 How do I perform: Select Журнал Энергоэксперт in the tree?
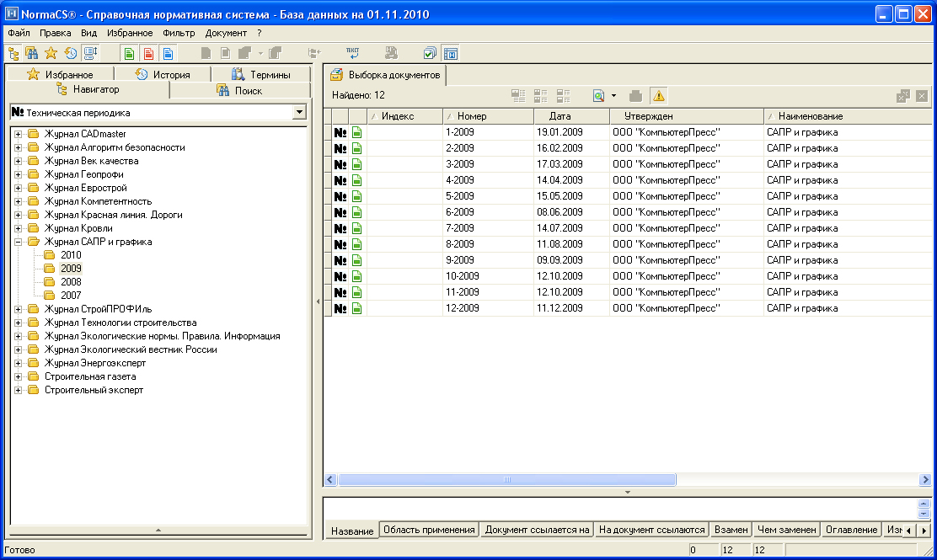[x=95, y=363]
